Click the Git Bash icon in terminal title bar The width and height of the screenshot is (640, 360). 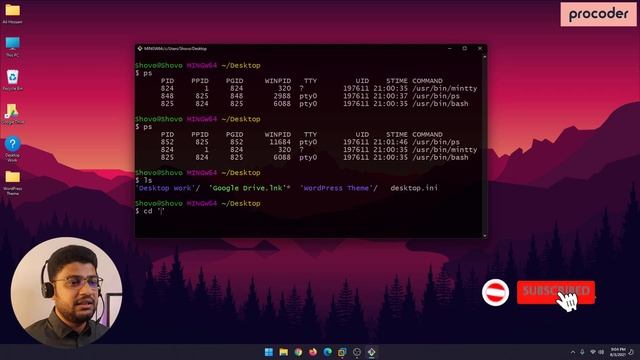point(140,49)
